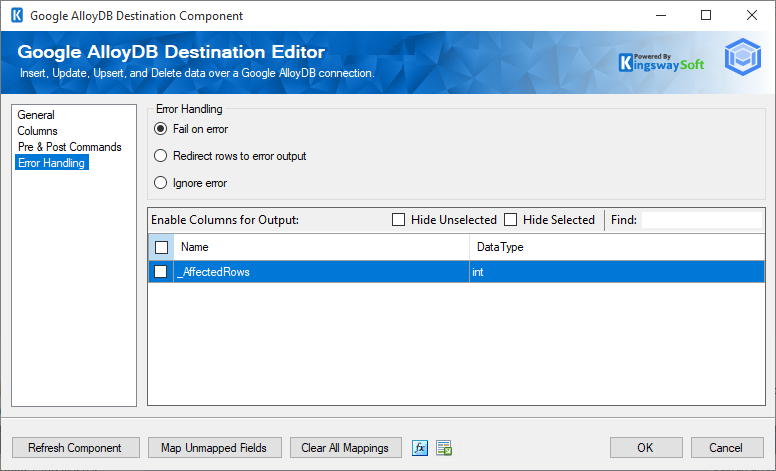Select Fail on error option
This screenshot has width=776, height=471.
click(x=191, y=129)
